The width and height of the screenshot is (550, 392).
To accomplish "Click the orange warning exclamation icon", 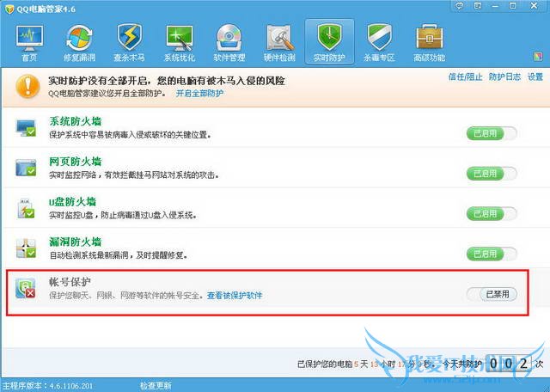I will (27, 86).
